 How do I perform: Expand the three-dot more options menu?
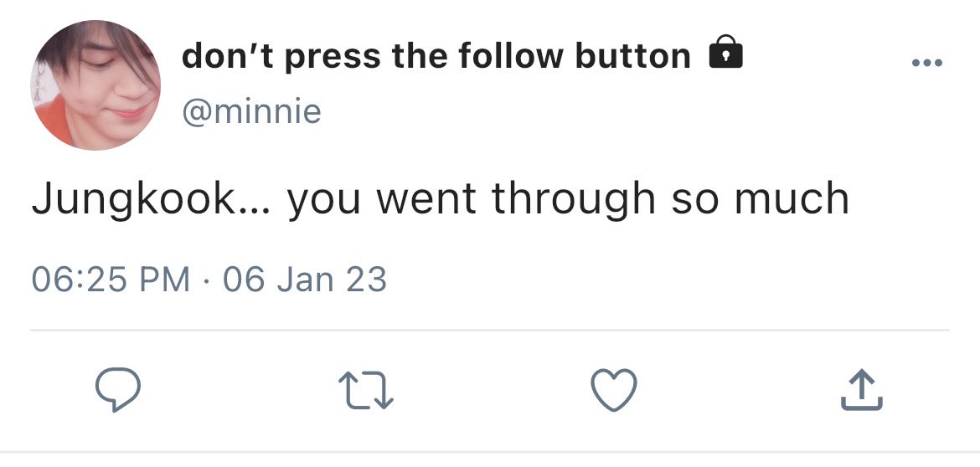[x=927, y=63]
